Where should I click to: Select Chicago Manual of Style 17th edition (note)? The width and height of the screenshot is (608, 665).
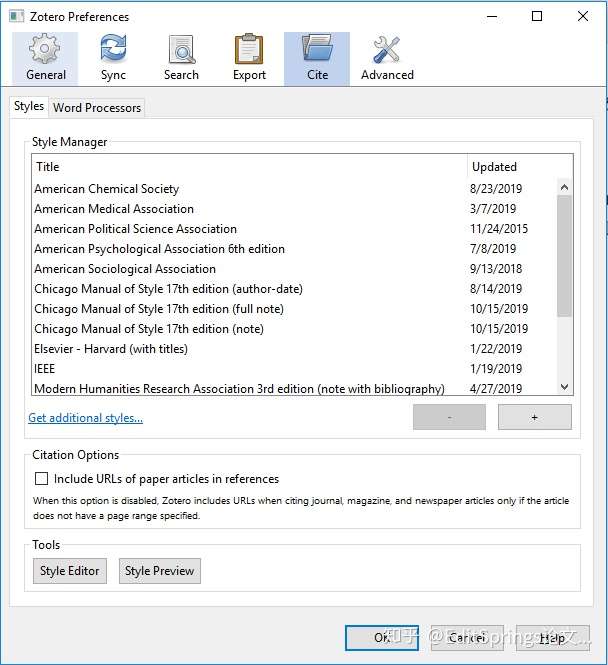point(294,329)
